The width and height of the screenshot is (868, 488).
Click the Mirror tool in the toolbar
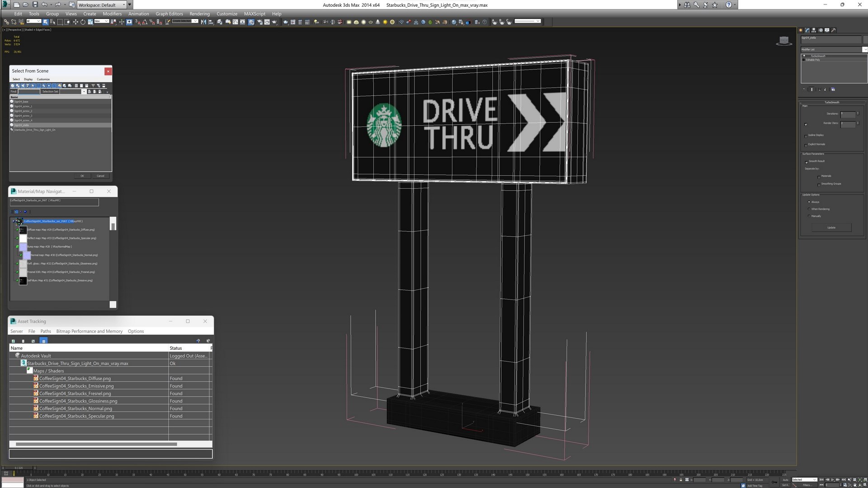pos(203,22)
